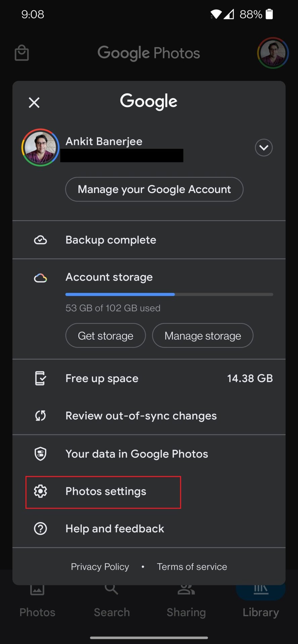
Task: Click the account storage usage bar
Action: point(169,294)
